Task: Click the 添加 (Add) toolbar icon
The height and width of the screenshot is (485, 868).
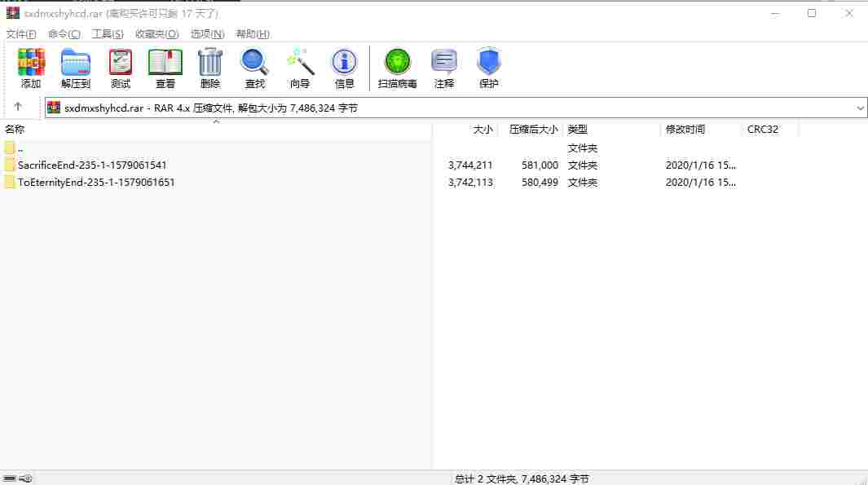Action: (31, 68)
